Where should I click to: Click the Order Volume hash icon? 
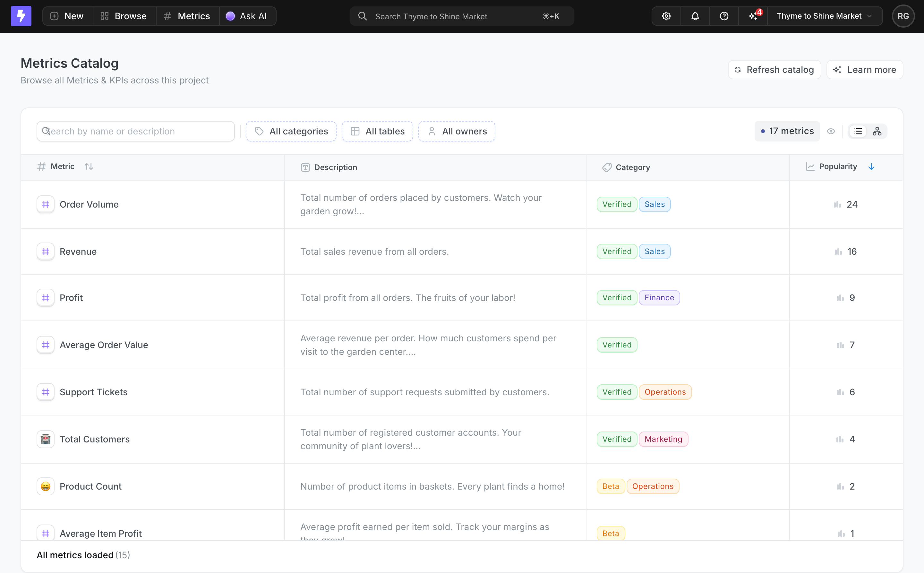point(46,204)
